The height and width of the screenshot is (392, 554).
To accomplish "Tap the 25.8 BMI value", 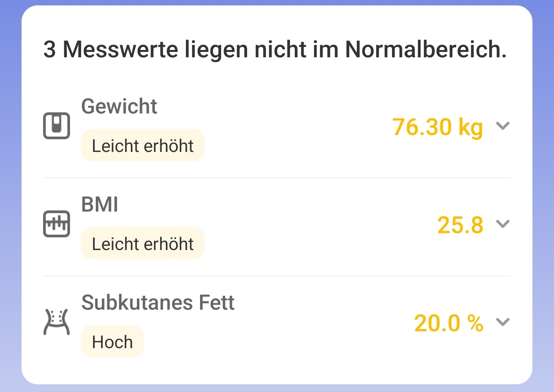I will (460, 225).
